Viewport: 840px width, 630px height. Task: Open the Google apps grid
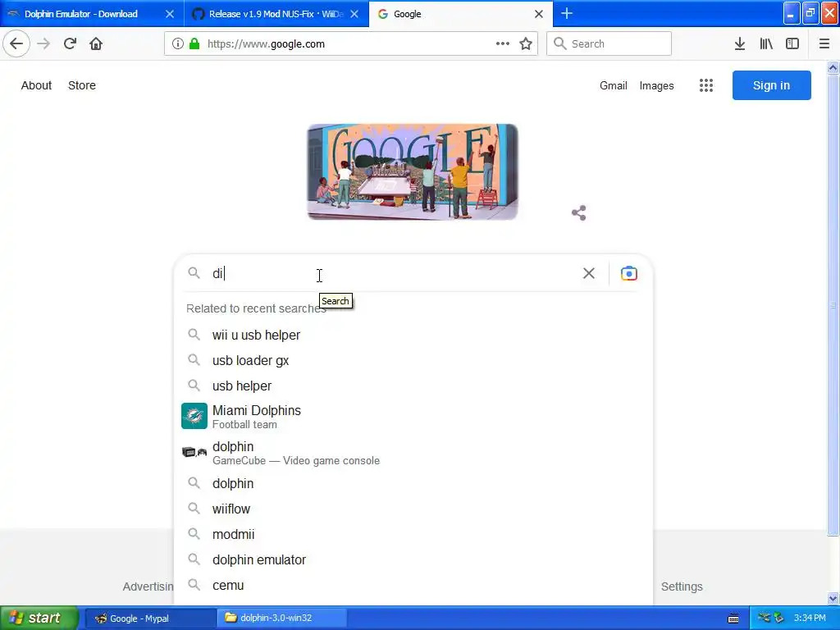(x=706, y=85)
